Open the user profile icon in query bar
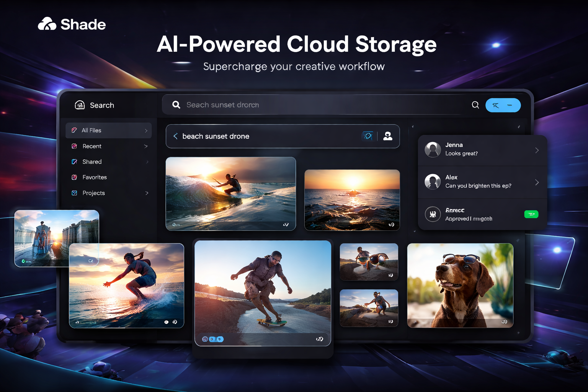588x392 pixels. [x=388, y=136]
